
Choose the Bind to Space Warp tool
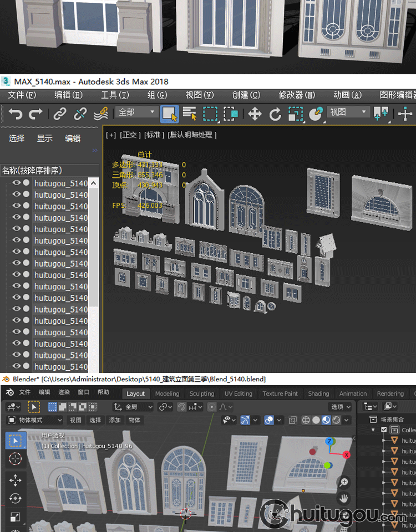coord(101,113)
